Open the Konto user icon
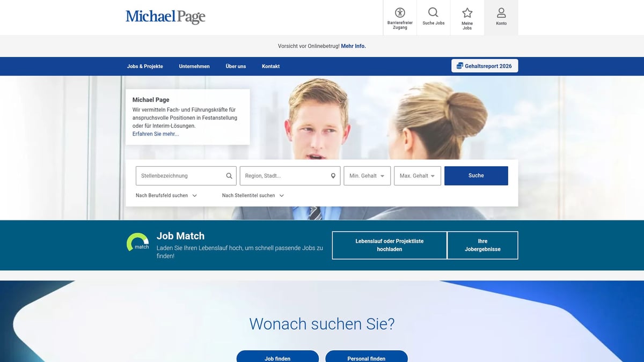 [501, 13]
